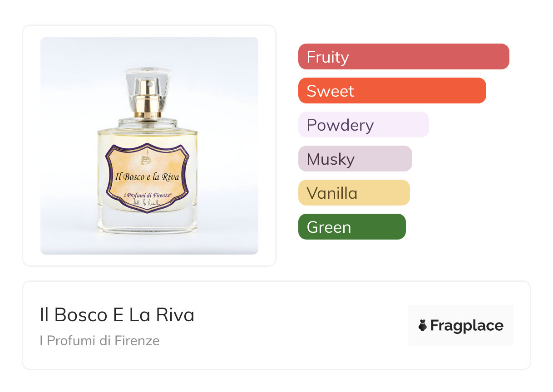Click the Fragplace bottle logo icon

(423, 325)
